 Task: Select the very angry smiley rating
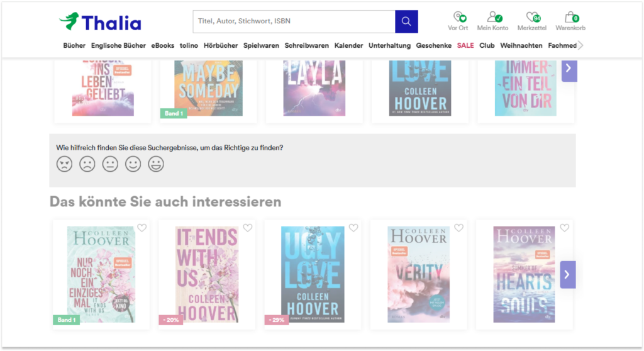click(x=65, y=164)
